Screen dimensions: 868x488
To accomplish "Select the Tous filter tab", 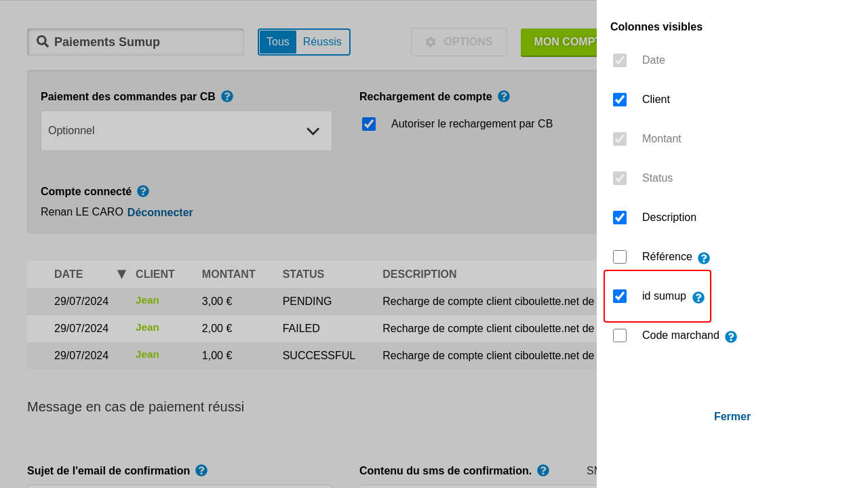I will point(278,42).
